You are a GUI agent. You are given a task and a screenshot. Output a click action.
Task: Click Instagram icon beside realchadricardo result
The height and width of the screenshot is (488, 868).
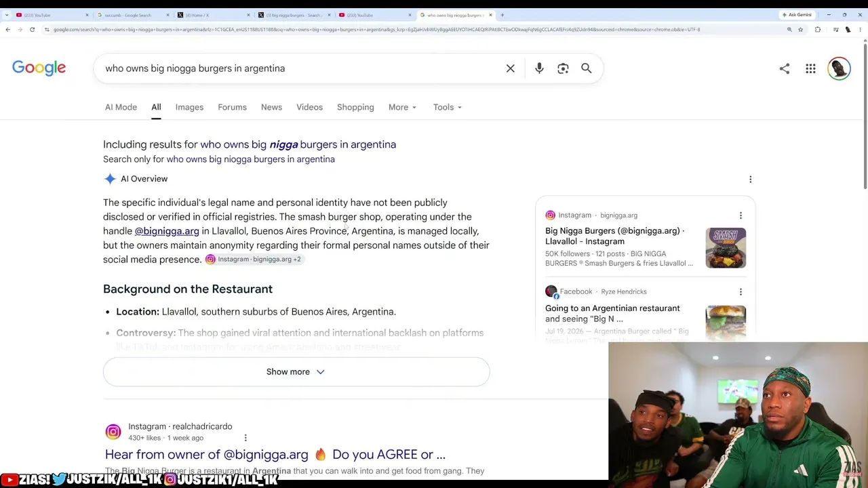[x=113, y=432]
